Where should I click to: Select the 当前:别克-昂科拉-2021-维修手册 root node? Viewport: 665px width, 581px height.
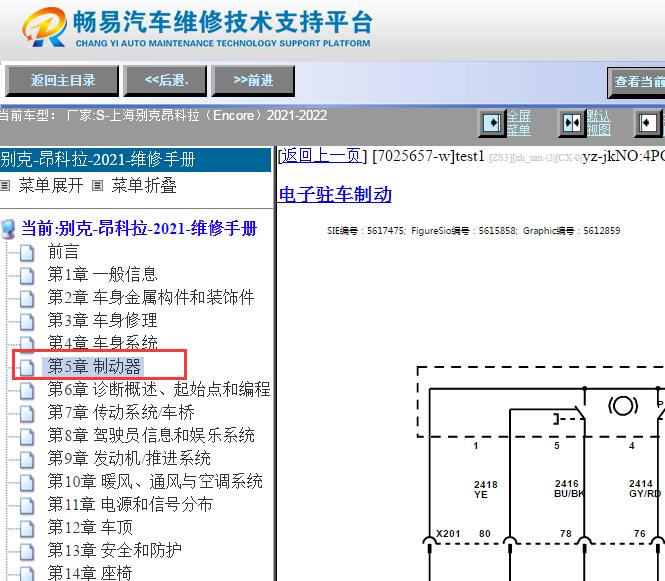click(139, 229)
